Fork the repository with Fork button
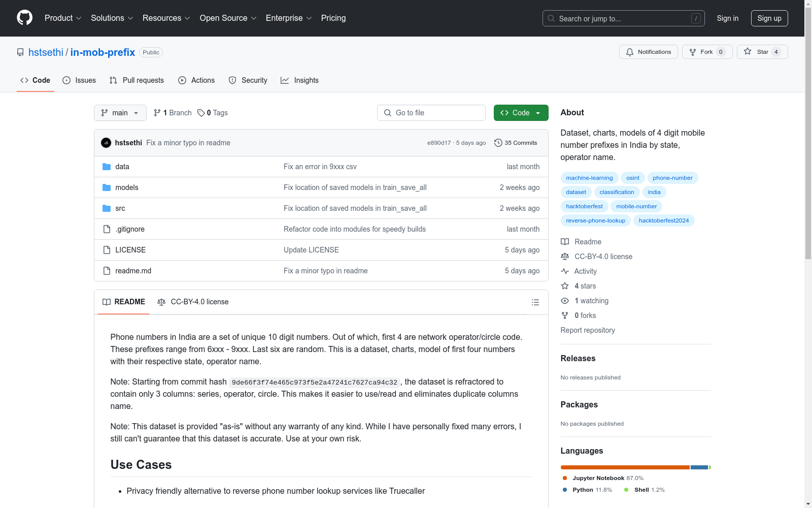This screenshot has height=508, width=812. click(707, 52)
